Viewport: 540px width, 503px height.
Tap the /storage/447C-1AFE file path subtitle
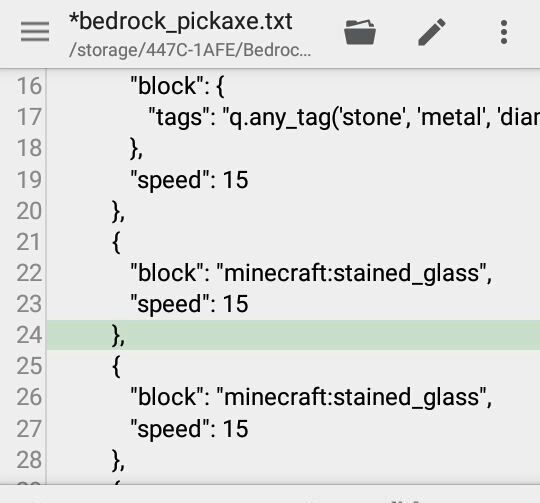pos(190,50)
